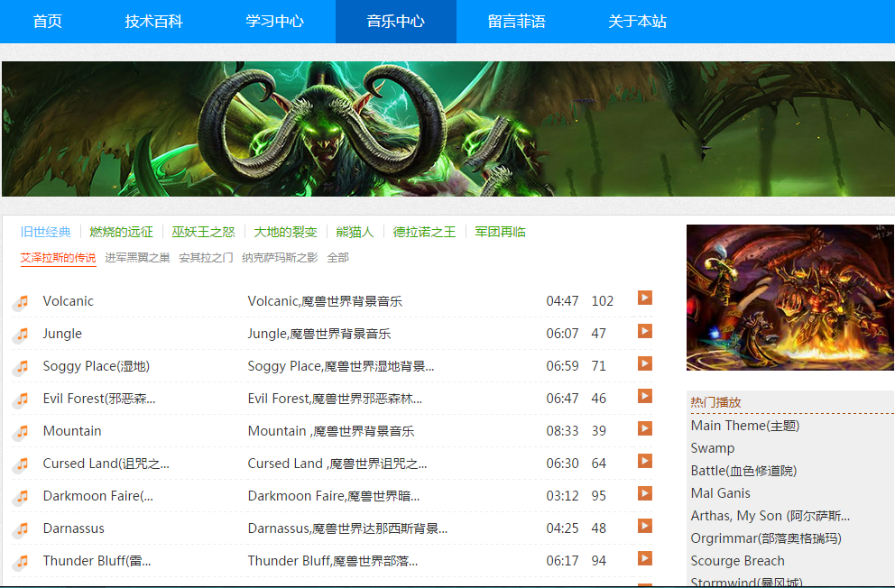895x588 pixels.
Task: Select 音乐中心 in the navigation bar
Action: point(395,22)
